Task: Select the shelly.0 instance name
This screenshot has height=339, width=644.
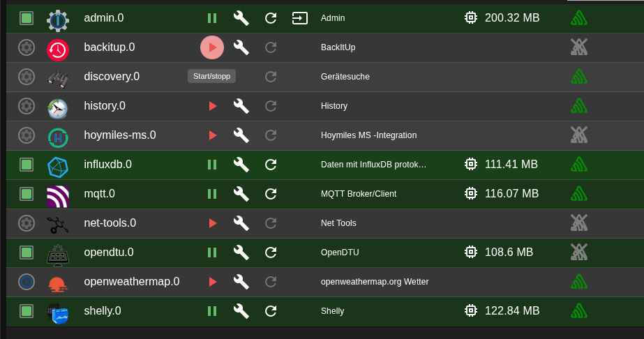Action: [x=103, y=311]
